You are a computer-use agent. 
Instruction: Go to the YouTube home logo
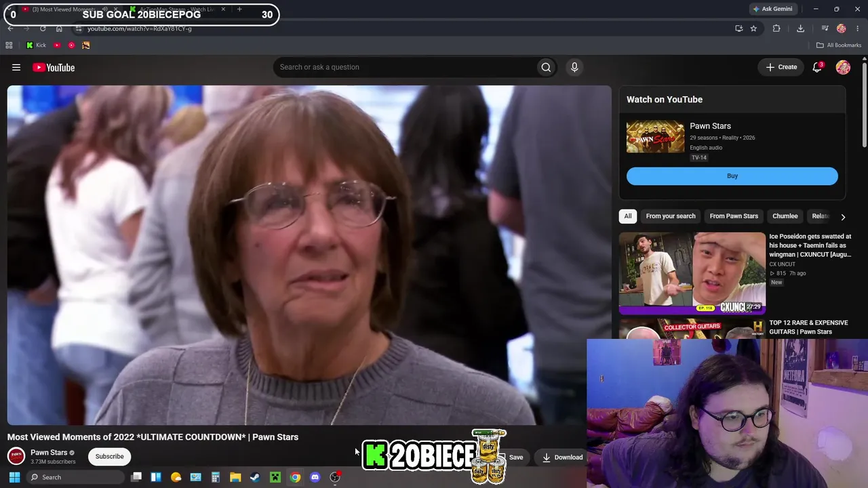[x=54, y=67]
